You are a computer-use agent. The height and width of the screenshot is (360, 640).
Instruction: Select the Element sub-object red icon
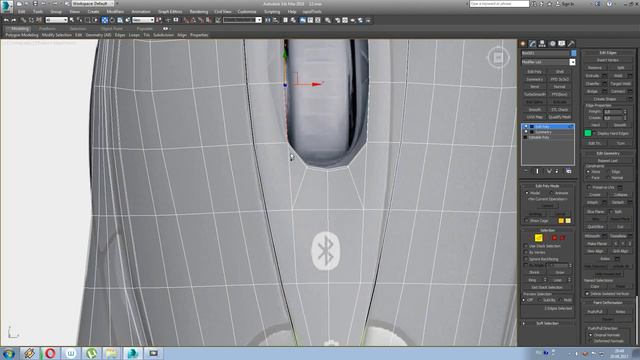click(x=562, y=238)
